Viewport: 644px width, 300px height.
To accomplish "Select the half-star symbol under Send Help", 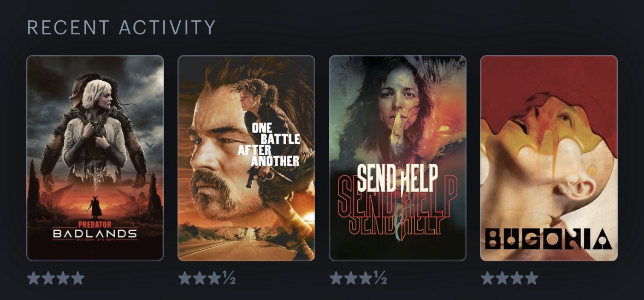I will pos(380,278).
